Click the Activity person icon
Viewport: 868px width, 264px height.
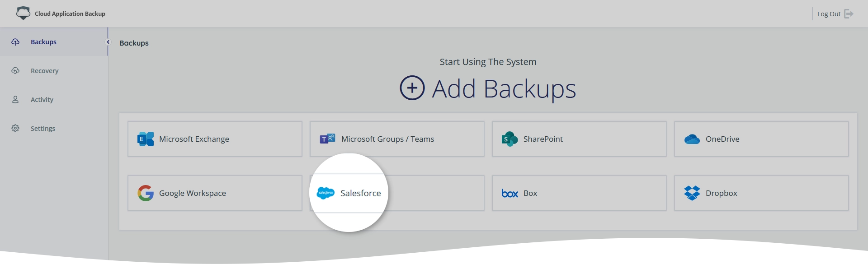[15, 100]
